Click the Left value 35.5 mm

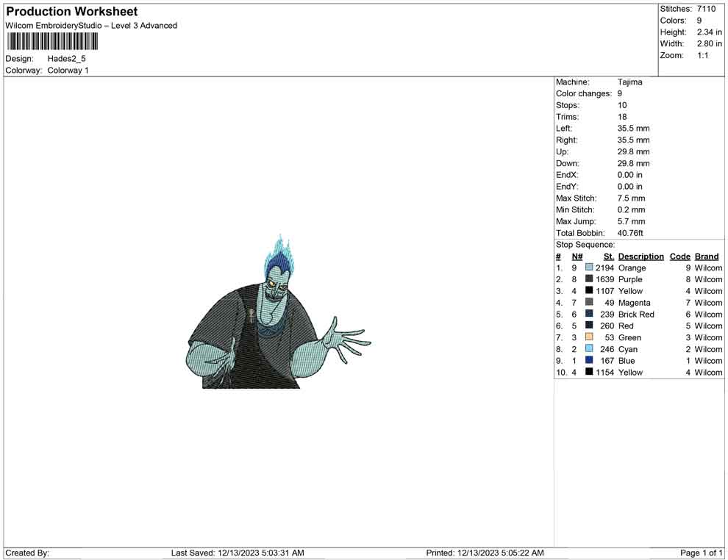point(633,129)
